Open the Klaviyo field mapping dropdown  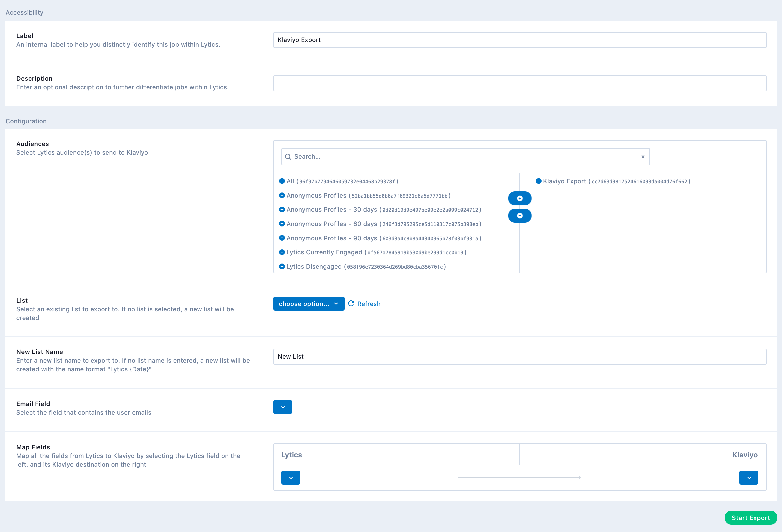pyautogui.click(x=748, y=477)
